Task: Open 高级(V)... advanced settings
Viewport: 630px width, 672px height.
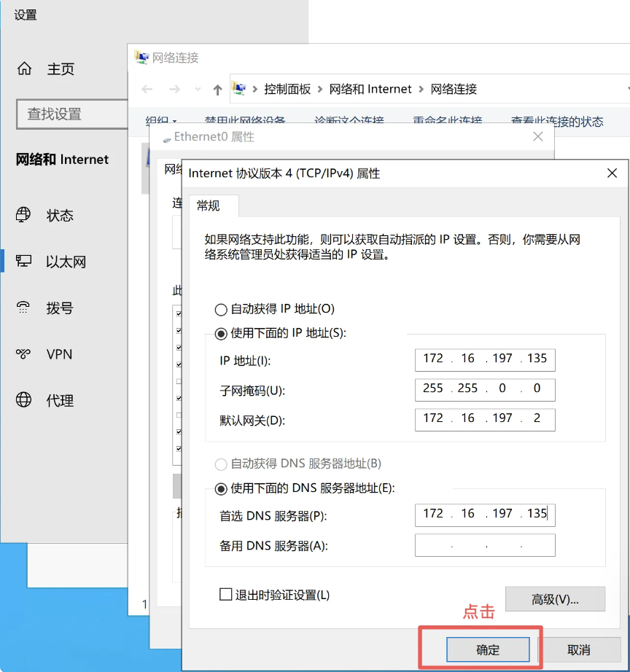Action: (555, 599)
